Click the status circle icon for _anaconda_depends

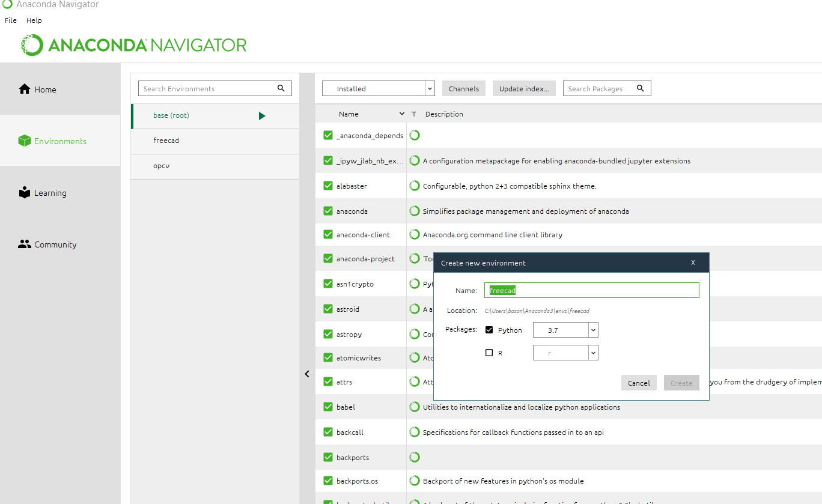pyautogui.click(x=415, y=135)
